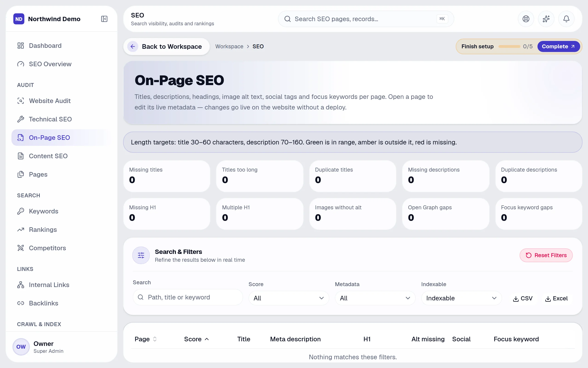Select the On-Page SEO sidebar item
Screen dimensions: 588x368
(62, 138)
